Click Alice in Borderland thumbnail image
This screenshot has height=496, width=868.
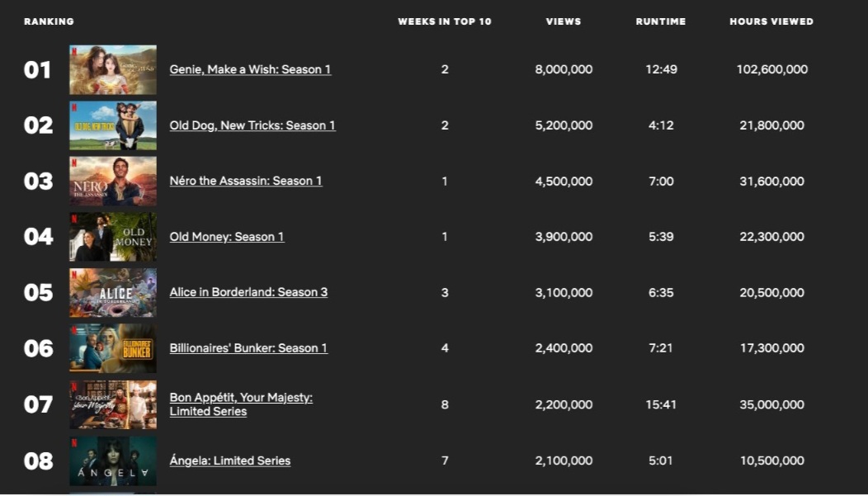113,293
